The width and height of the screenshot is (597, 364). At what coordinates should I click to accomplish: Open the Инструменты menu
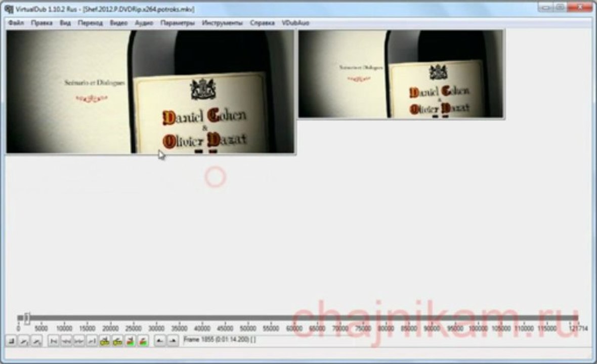[x=222, y=23]
